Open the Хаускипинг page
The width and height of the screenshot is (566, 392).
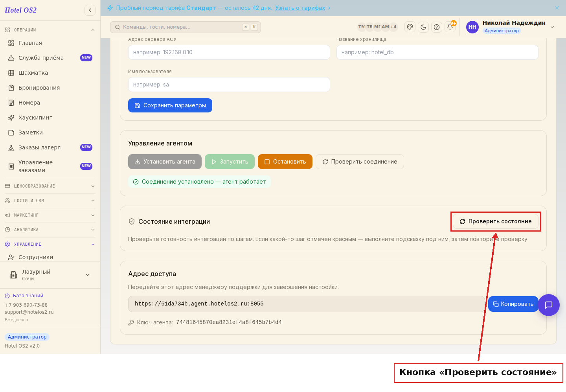(50, 118)
